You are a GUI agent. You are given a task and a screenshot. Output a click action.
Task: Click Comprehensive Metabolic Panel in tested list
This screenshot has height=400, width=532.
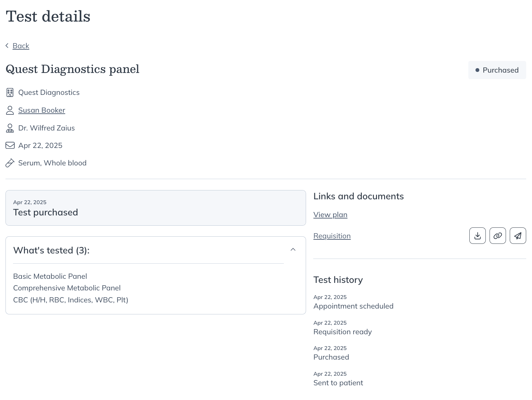tap(67, 288)
